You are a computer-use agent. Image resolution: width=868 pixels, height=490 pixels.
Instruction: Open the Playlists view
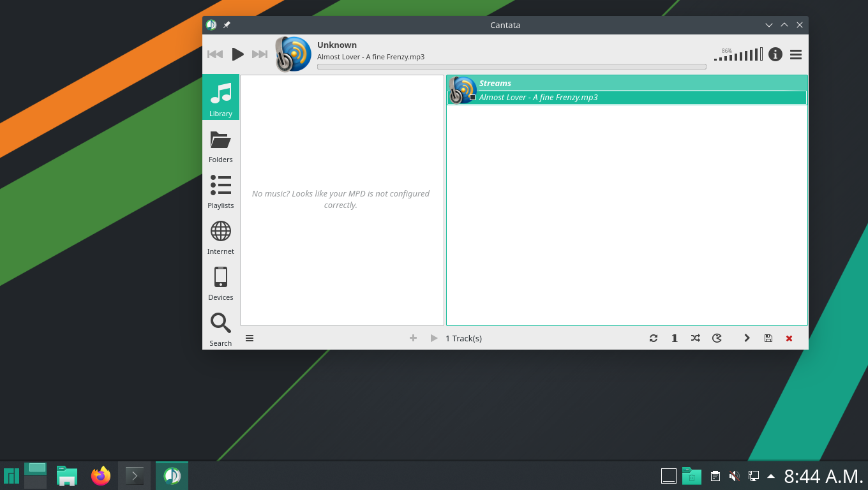(x=221, y=190)
